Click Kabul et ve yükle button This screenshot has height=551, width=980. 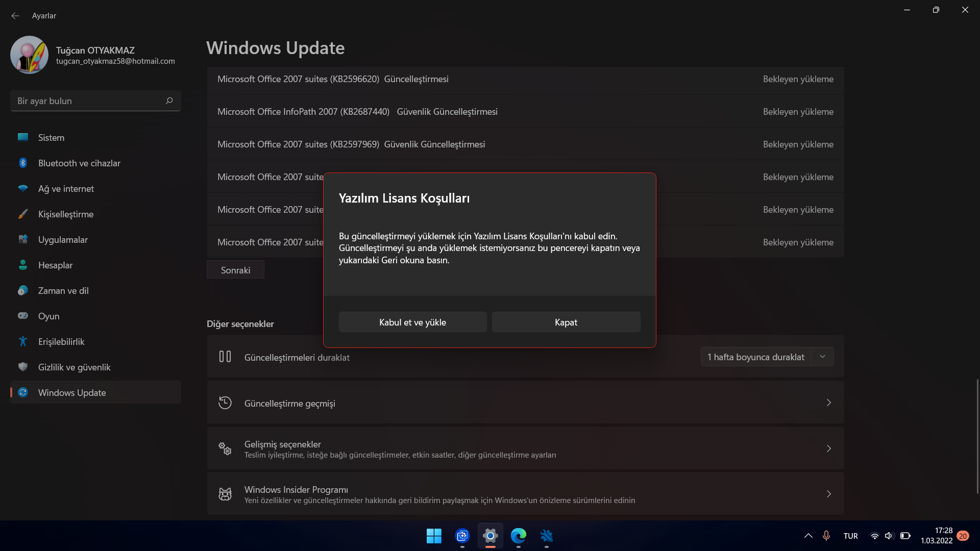(x=412, y=322)
